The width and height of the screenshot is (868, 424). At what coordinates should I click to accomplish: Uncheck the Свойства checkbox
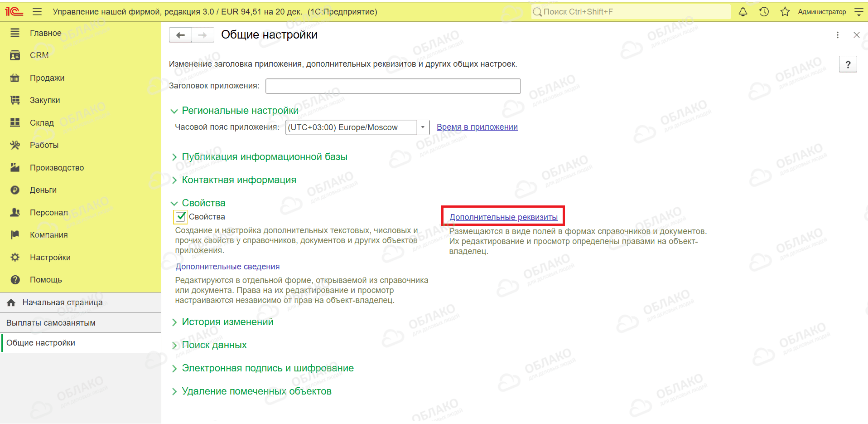pyautogui.click(x=181, y=217)
